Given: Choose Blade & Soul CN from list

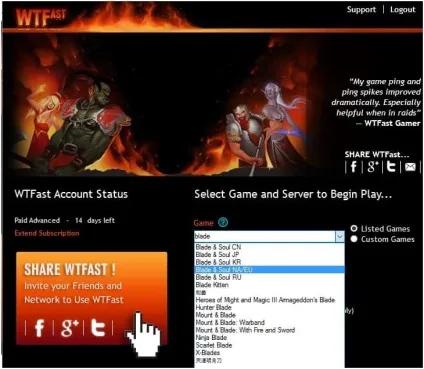Looking at the screenshot, I should click(269, 247).
